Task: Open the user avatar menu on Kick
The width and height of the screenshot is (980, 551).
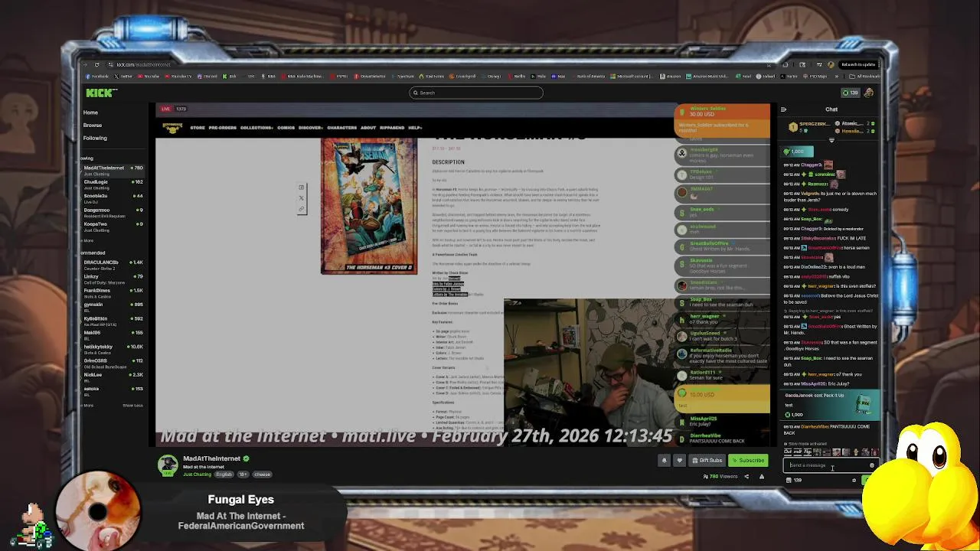Action: 869,93
